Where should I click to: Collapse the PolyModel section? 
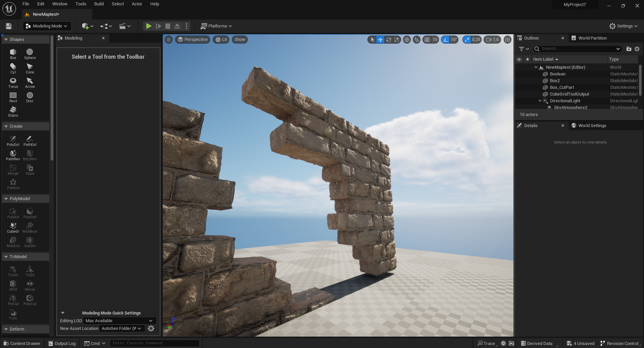(6, 199)
